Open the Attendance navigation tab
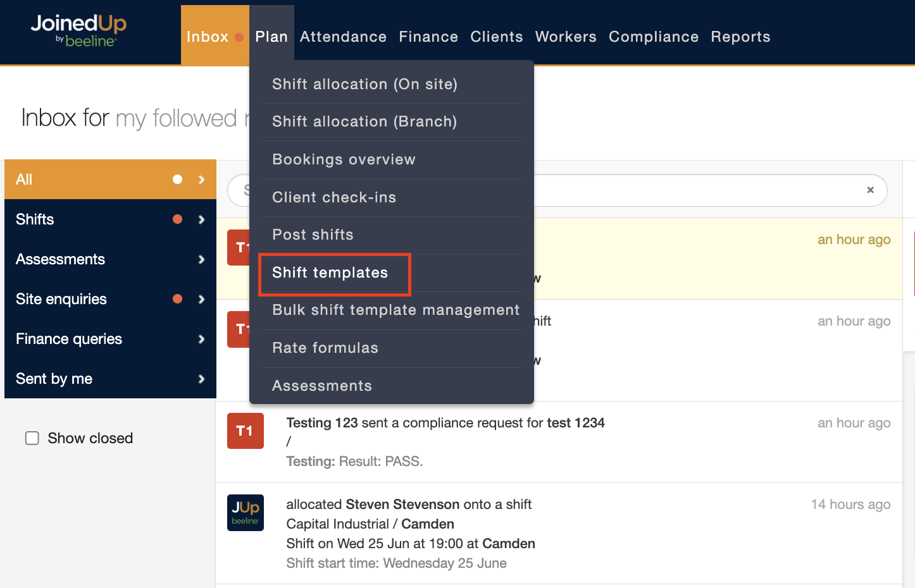Viewport: 915px width, 588px height. point(343,37)
